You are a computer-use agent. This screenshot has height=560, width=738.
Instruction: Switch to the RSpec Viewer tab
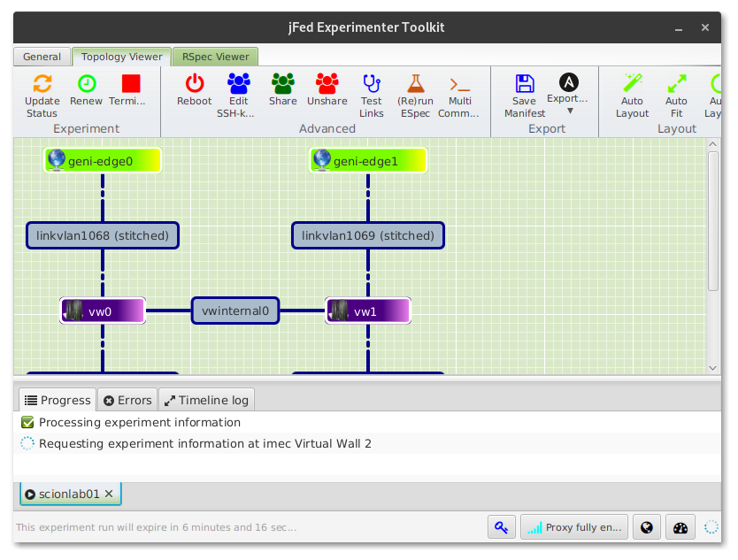click(x=216, y=57)
